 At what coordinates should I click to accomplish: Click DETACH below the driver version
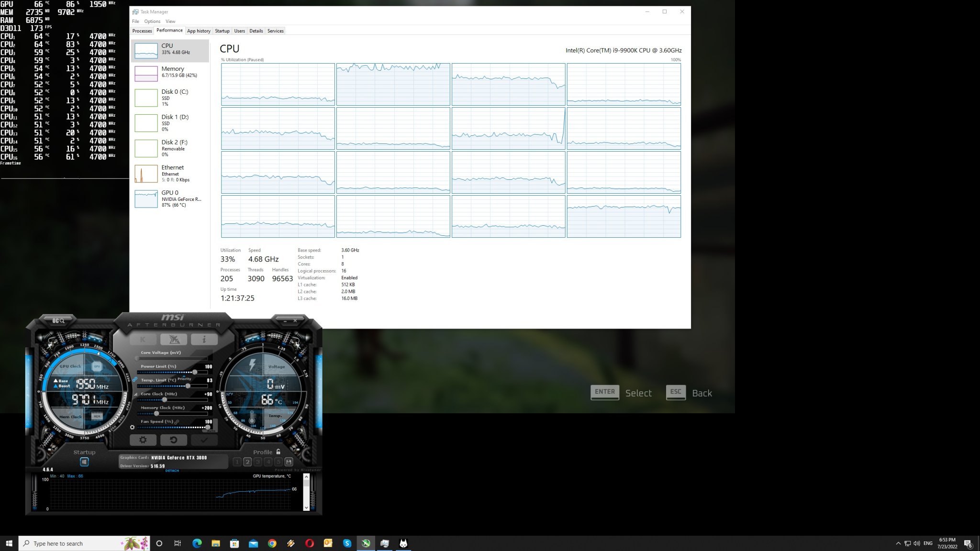click(x=172, y=471)
